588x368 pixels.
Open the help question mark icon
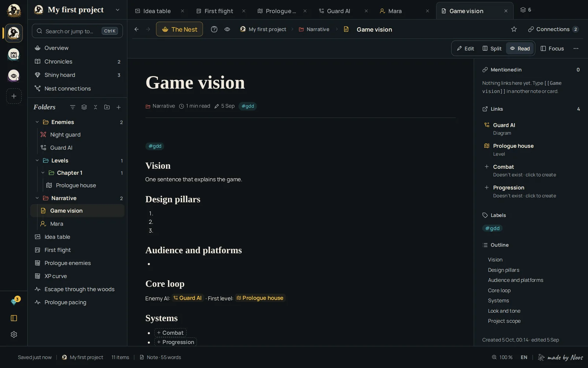(214, 29)
